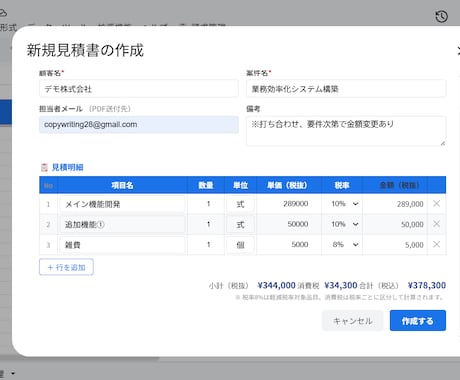Click the 備考 notes textarea
This screenshot has width=460, height=380.
coord(346,131)
